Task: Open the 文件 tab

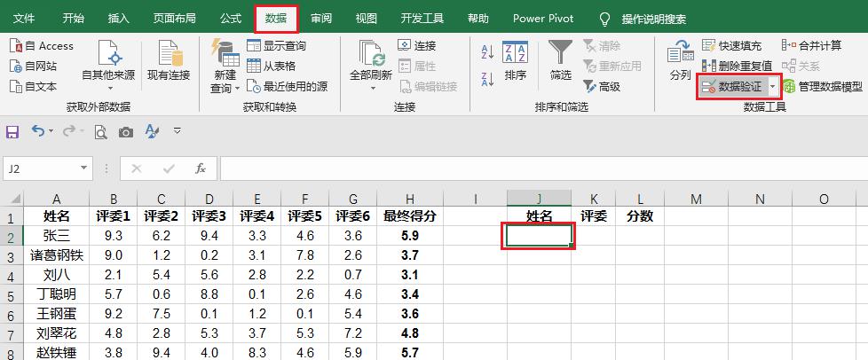Action: point(24,19)
